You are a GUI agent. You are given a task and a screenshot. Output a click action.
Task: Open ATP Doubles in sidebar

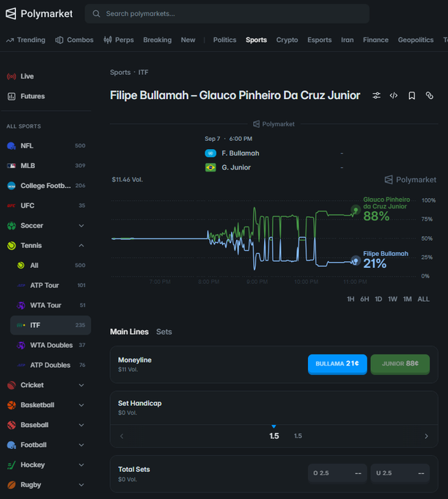point(51,365)
